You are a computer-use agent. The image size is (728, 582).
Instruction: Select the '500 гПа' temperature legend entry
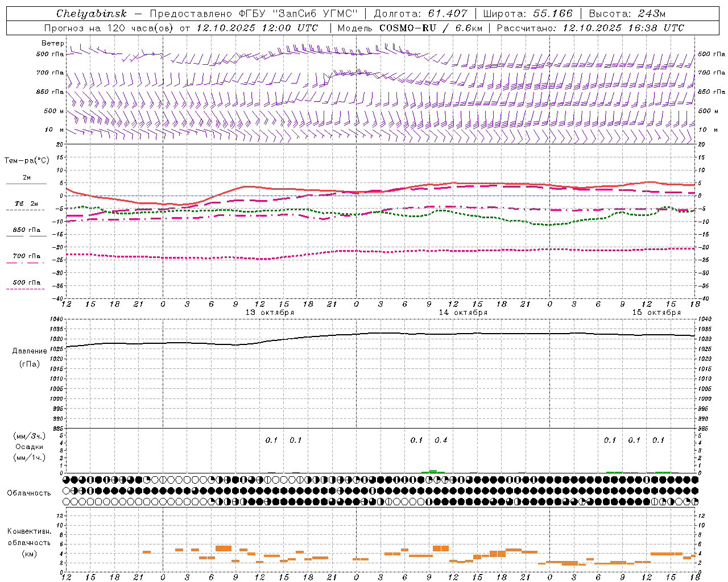point(27,282)
